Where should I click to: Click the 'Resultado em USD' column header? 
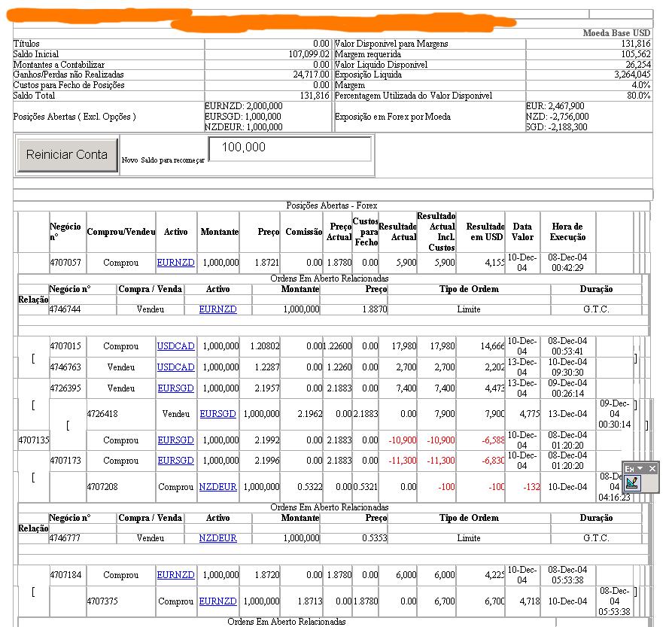coord(485,232)
